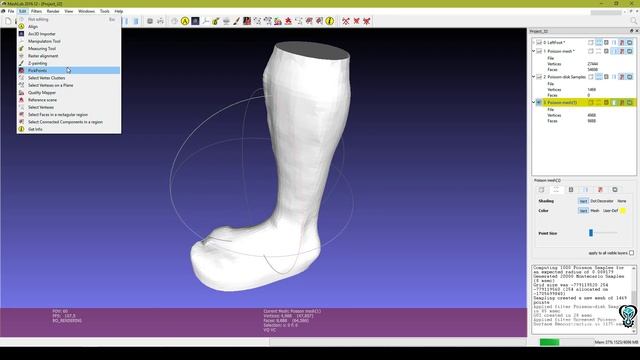Select the Measuring tool toolbar icon
640x360 pixels.
pyautogui.click(x=216, y=21)
